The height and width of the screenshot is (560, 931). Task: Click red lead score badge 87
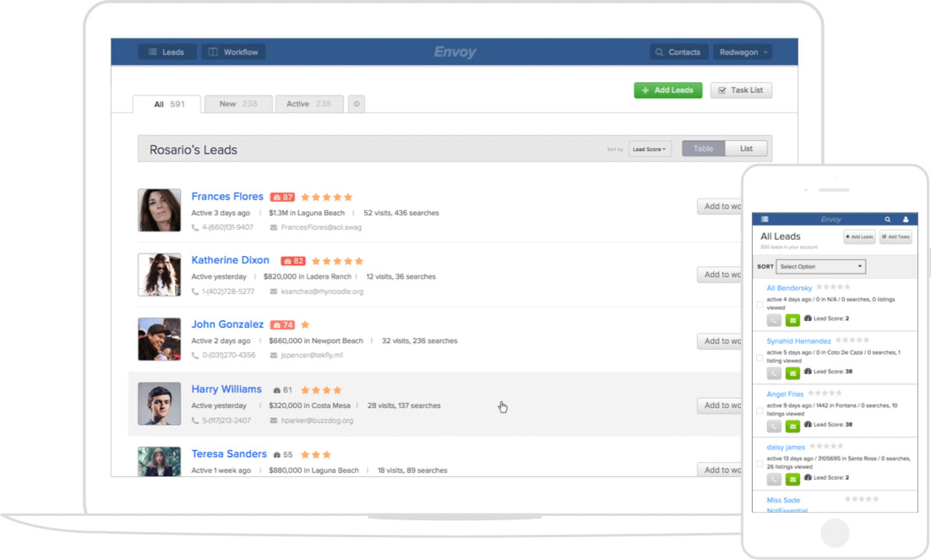point(282,197)
